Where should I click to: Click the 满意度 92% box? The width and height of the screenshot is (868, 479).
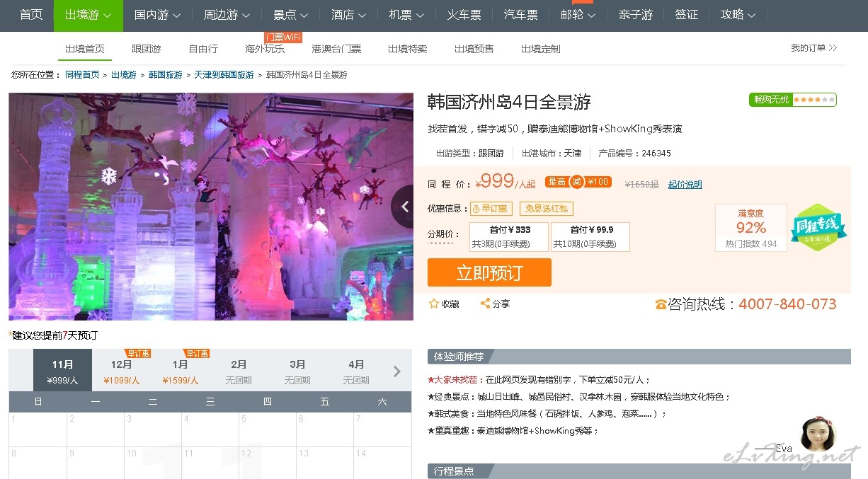pos(750,227)
